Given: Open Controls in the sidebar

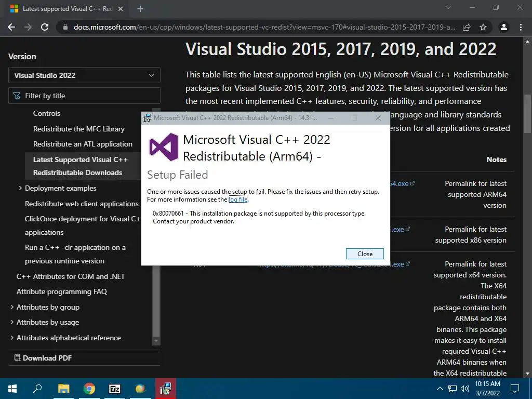Looking at the screenshot, I should coord(46,113).
